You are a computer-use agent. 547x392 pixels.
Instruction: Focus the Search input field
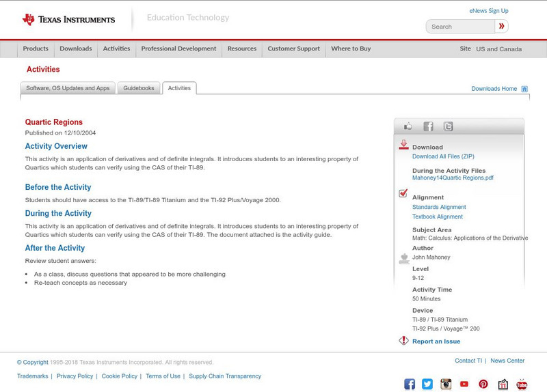tap(460, 27)
